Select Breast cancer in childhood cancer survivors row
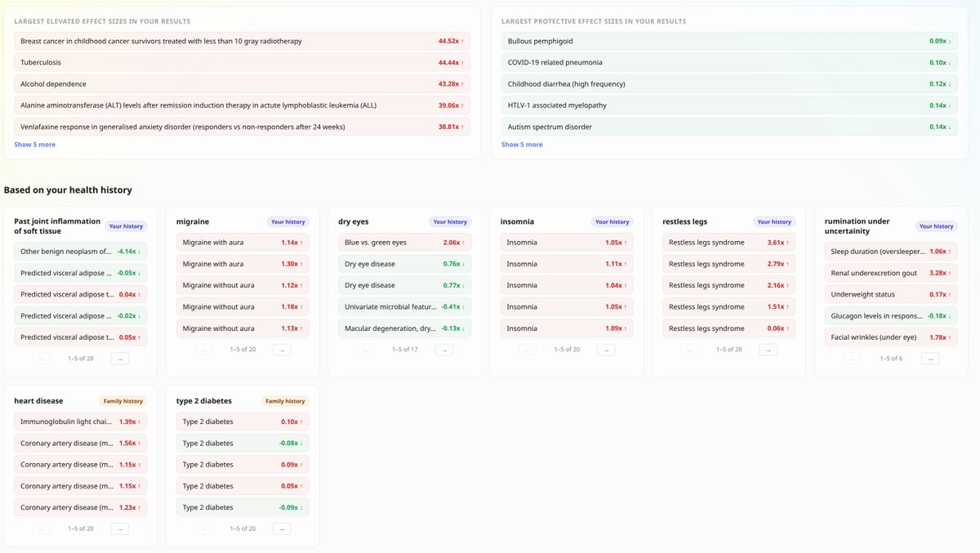This screenshot has width=980, height=553. [x=242, y=41]
